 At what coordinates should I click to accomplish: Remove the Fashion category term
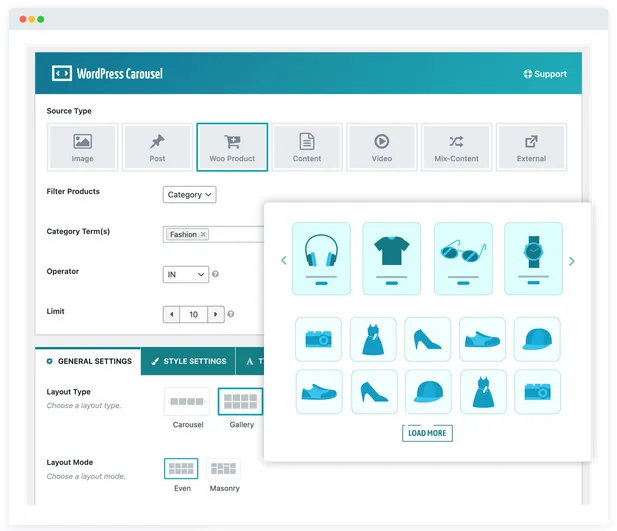[203, 234]
